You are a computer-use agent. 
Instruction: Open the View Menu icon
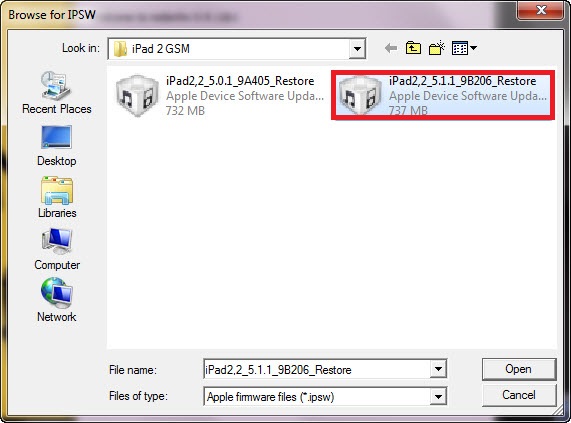460,48
